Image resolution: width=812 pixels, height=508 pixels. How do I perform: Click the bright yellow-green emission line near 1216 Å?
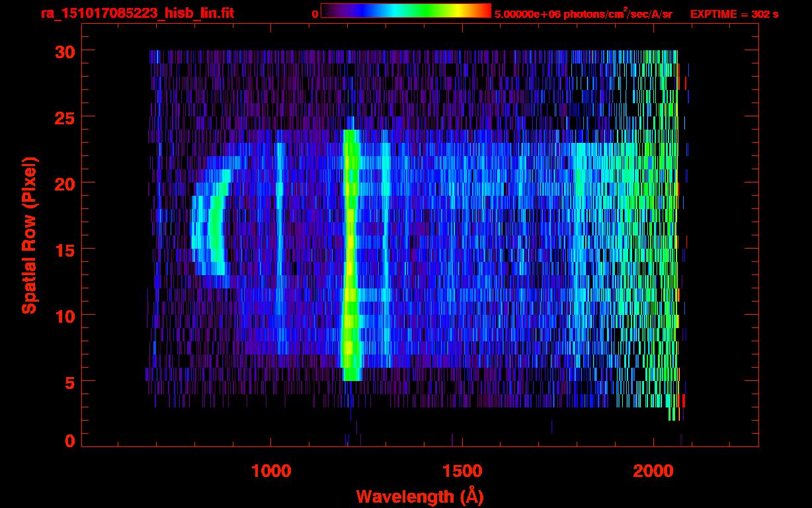click(350, 255)
